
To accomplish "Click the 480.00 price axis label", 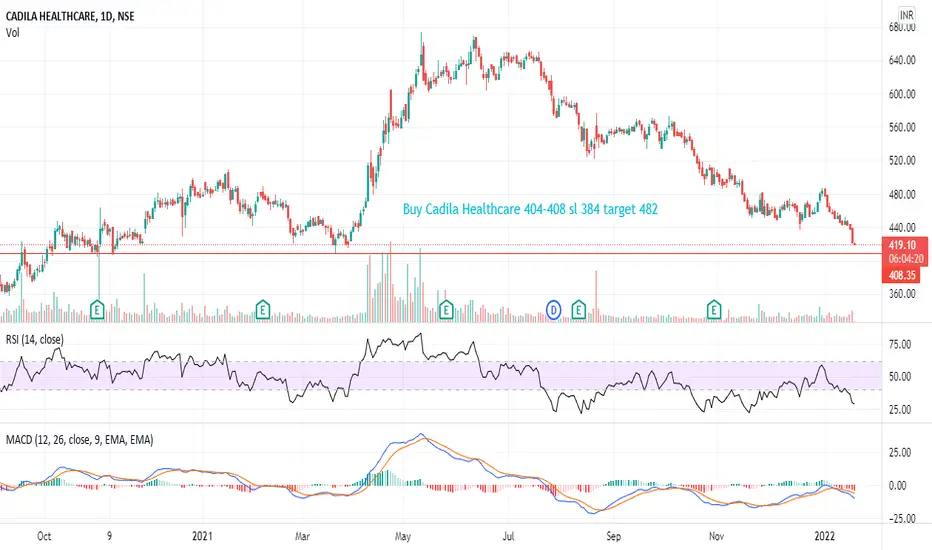I will (902, 194).
